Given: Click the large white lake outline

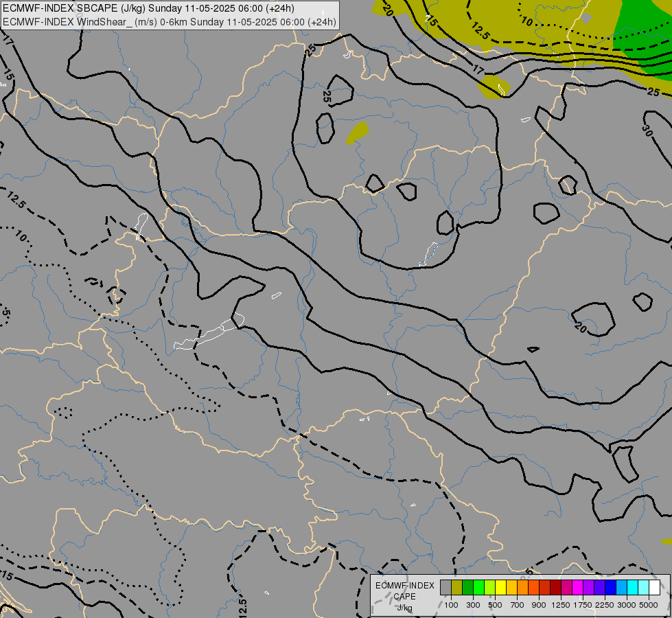Looking at the screenshot, I should [x=209, y=332].
